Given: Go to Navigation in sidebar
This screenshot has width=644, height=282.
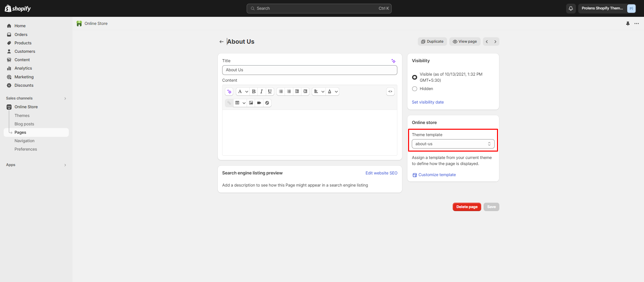Looking at the screenshot, I should pos(24,141).
